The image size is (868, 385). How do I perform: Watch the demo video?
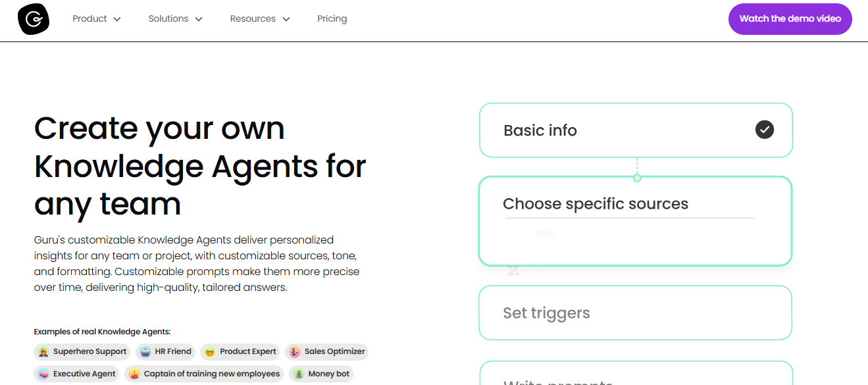pyautogui.click(x=790, y=19)
